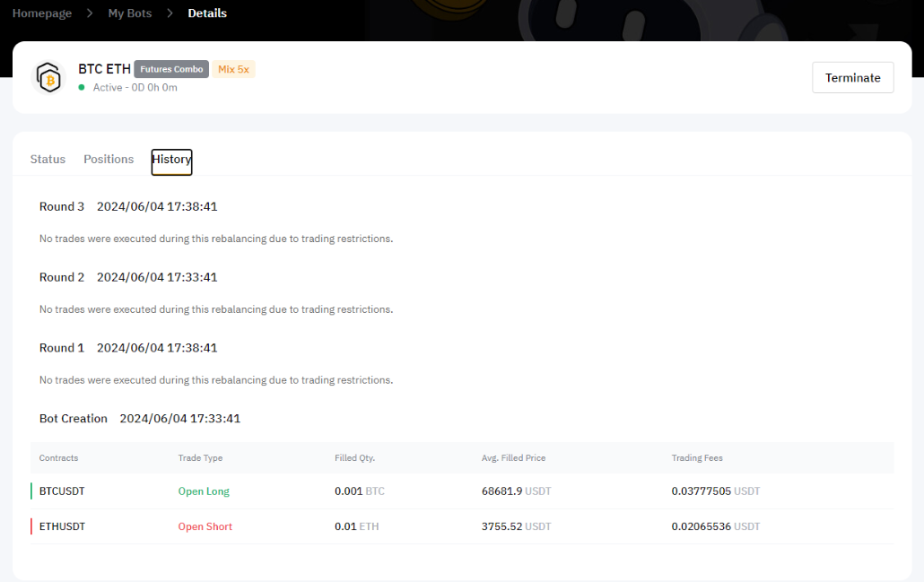Open the Positions tab

pyautogui.click(x=109, y=159)
